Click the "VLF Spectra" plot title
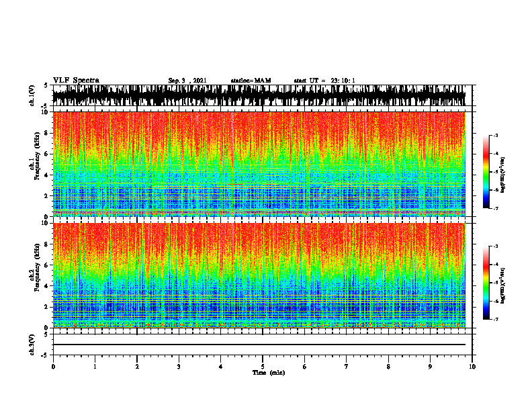The width and height of the screenshot is (532, 411). pos(76,81)
